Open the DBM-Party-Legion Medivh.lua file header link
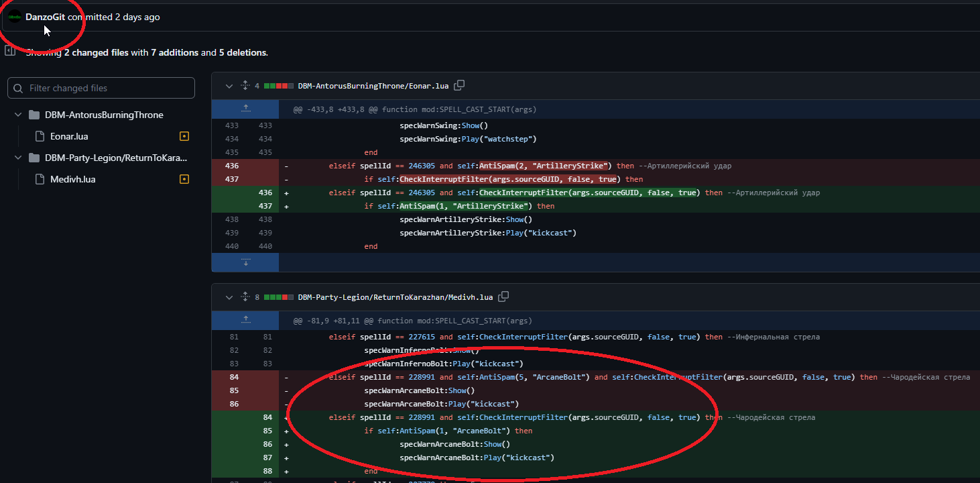This screenshot has height=483, width=980. point(395,297)
